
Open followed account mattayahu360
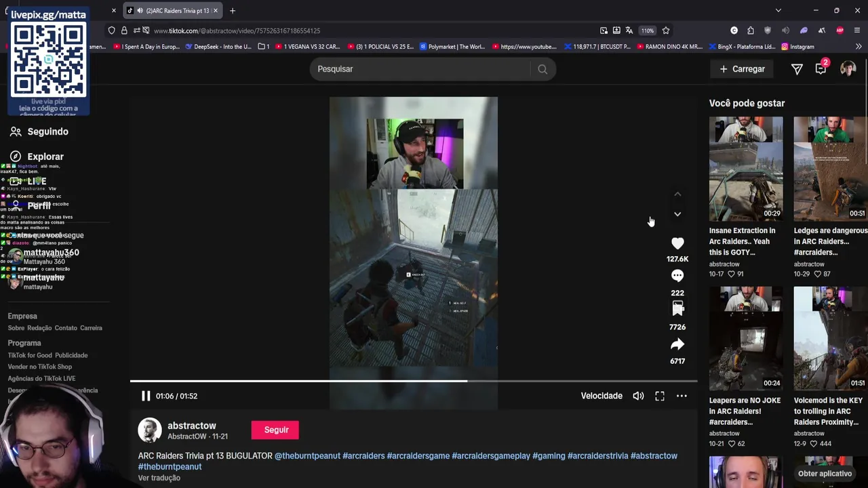[x=44, y=256]
